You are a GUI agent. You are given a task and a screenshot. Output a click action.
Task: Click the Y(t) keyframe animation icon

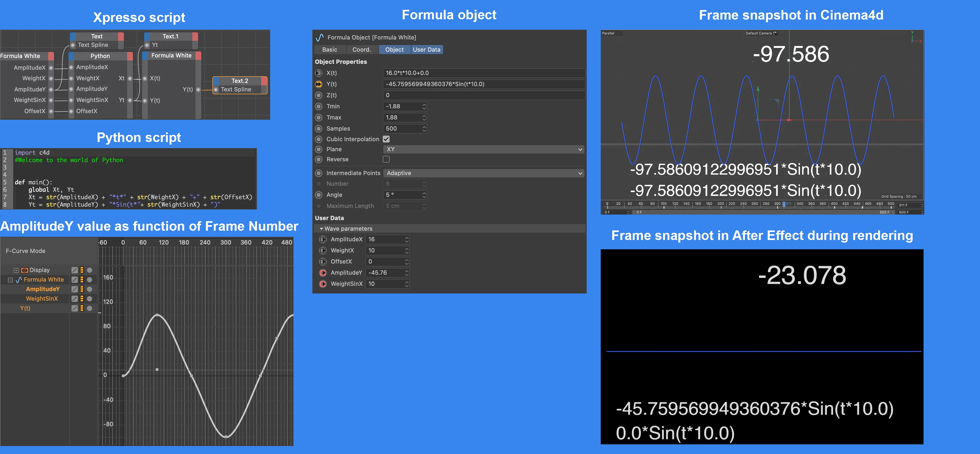pyautogui.click(x=319, y=84)
